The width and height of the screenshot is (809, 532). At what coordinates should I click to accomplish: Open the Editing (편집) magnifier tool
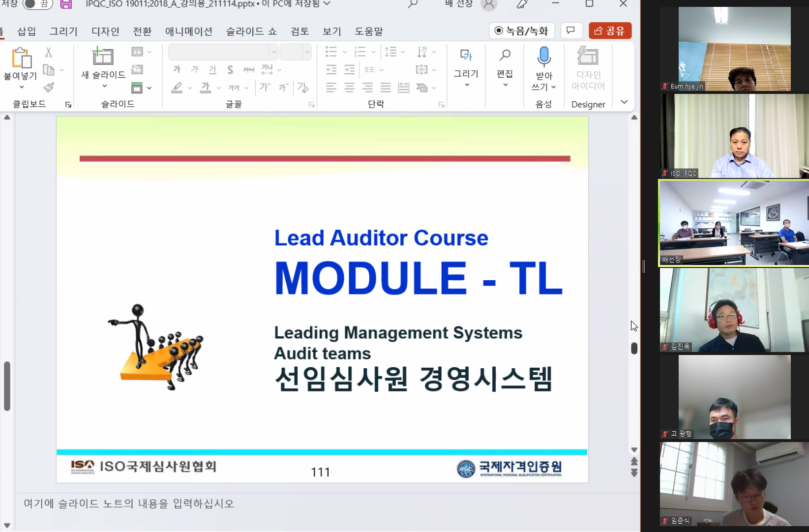pyautogui.click(x=505, y=56)
